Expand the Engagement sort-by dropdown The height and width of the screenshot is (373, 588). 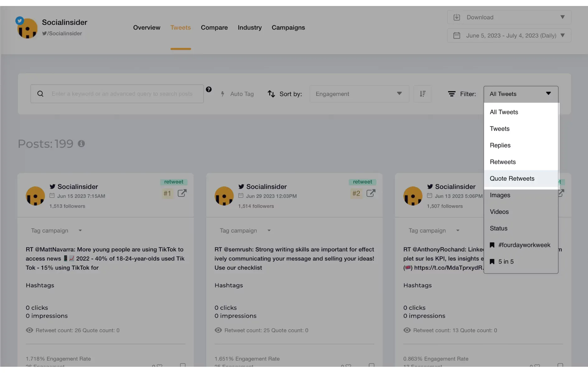(359, 94)
